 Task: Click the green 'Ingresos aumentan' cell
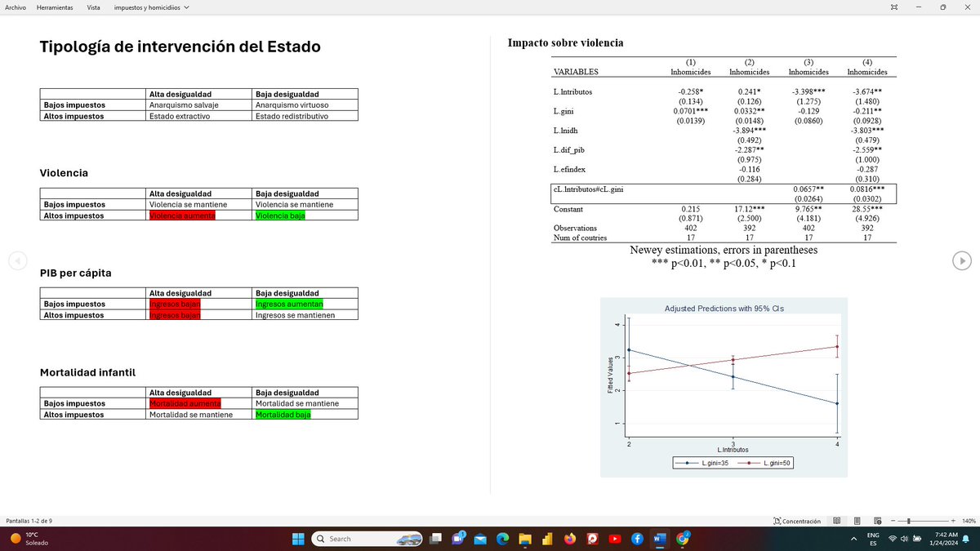pyautogui.click(x=289, y=304)
